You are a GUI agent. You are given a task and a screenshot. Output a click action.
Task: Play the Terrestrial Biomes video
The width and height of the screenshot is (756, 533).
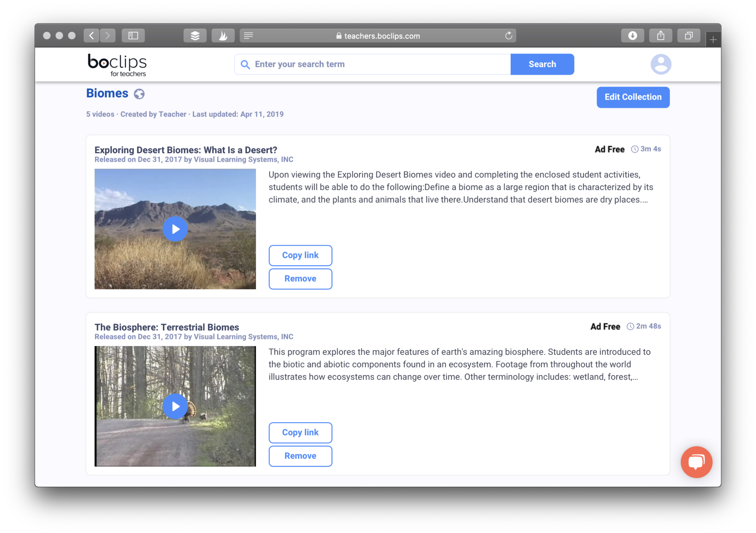pos(175,406)
